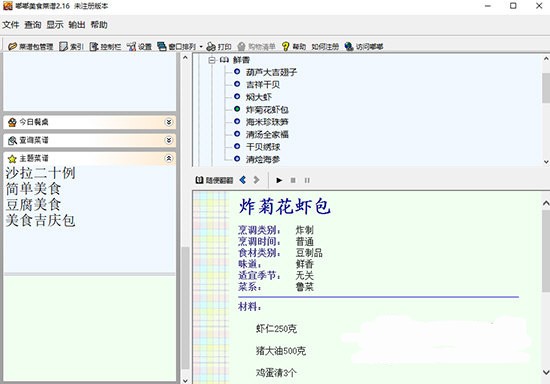Open the 帮助 menu in menu bar

(x=99, y=25)
